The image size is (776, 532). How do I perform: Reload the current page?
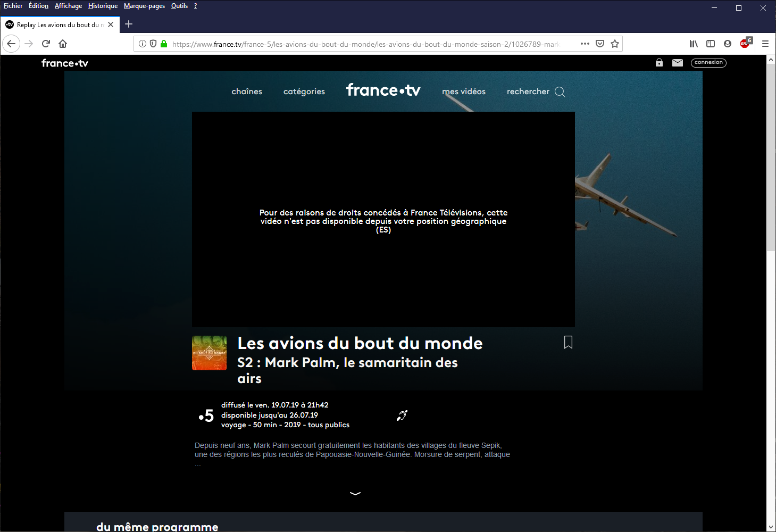tap(46, 44)
